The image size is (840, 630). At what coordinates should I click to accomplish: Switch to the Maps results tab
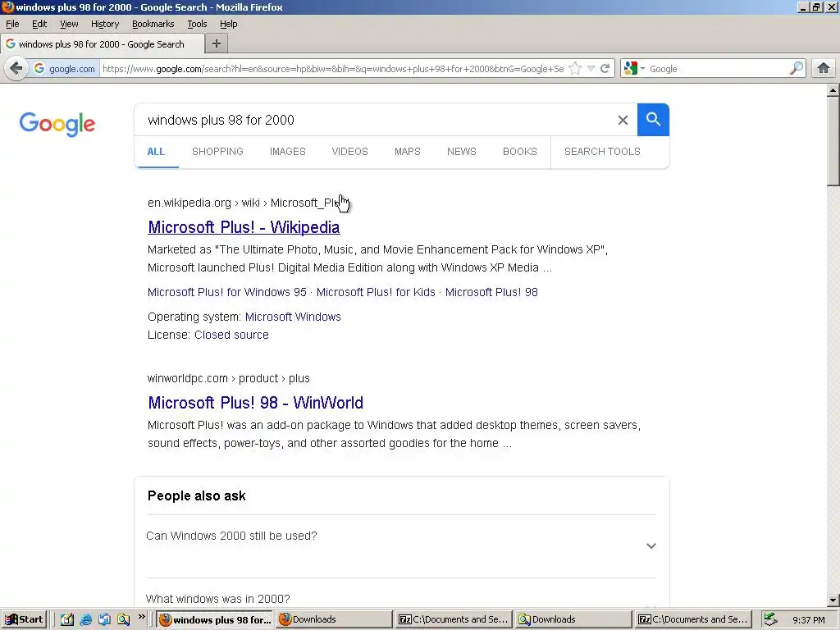coord(408,152)
